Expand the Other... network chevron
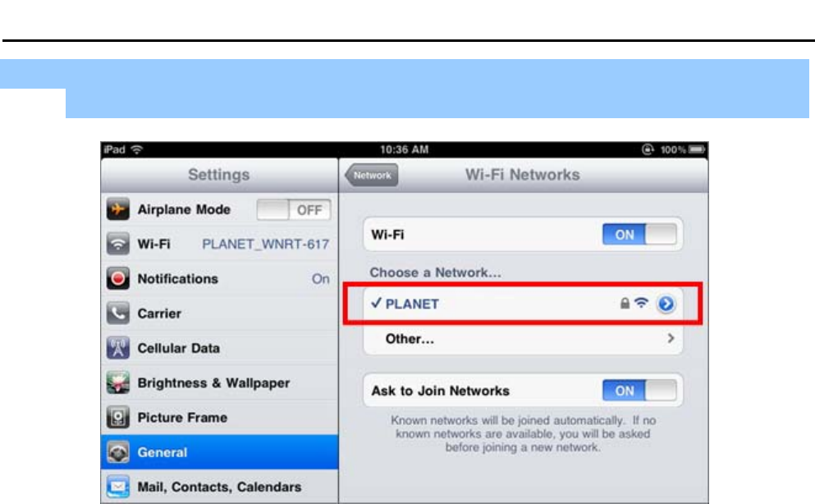Viewport: 815px width, 504px height. 671,338
